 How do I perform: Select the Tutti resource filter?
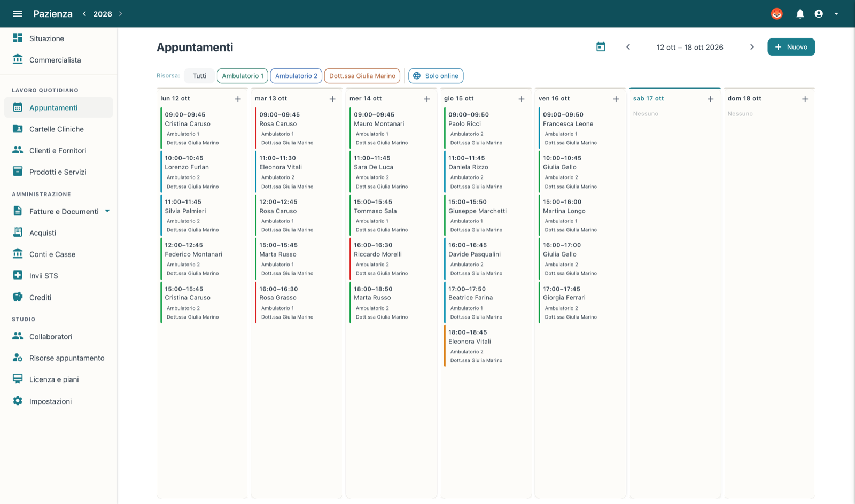(199, 76)
